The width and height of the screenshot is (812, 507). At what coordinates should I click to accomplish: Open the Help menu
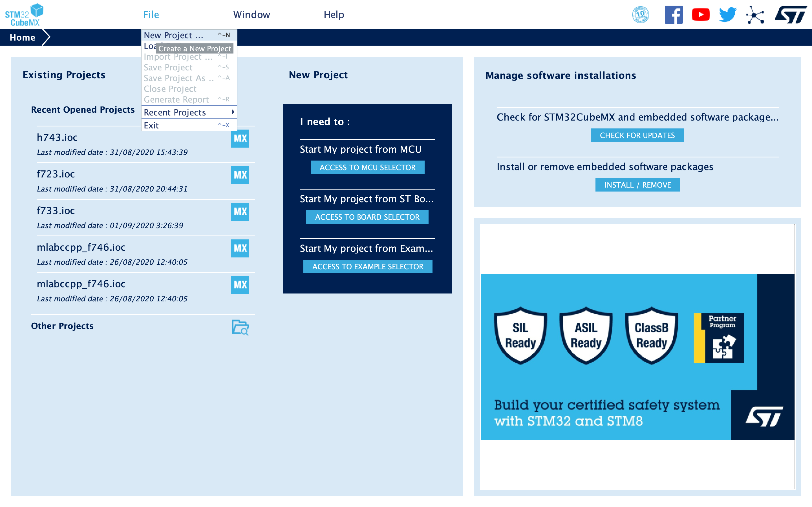tap(334, 15)
